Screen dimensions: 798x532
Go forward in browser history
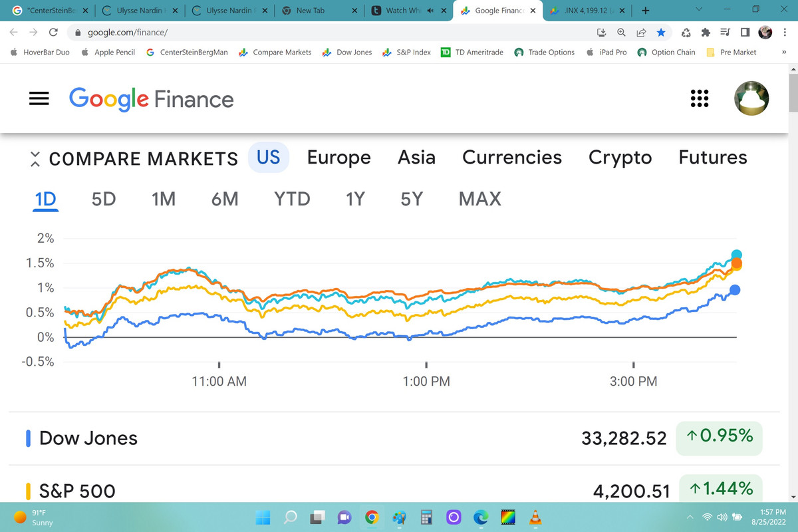click(x=33, y=32)
